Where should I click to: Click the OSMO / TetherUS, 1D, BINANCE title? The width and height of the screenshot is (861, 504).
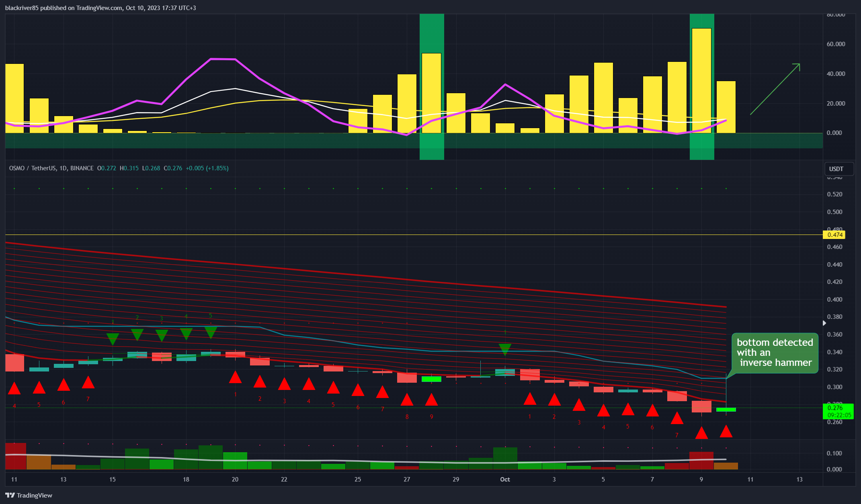(51, 168)
